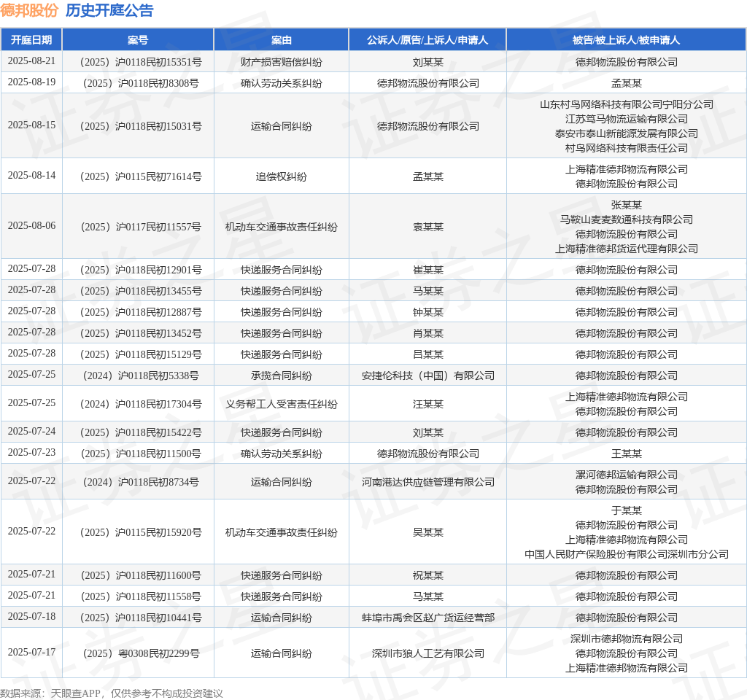The height and width of the screenshot is (700, 747).
Task: Select the 案号 column header
Action: (138, 40)
